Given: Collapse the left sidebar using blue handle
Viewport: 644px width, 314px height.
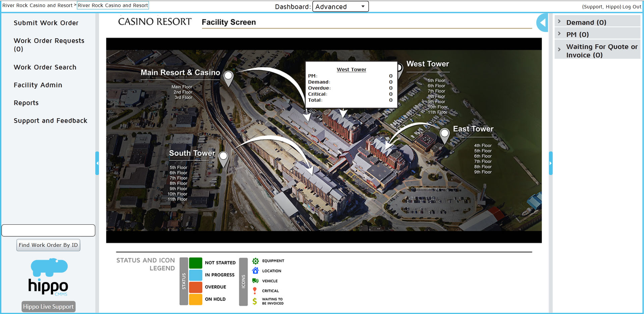Looking at the screenshot, I should pyautogui.click(x=97, y=163).
